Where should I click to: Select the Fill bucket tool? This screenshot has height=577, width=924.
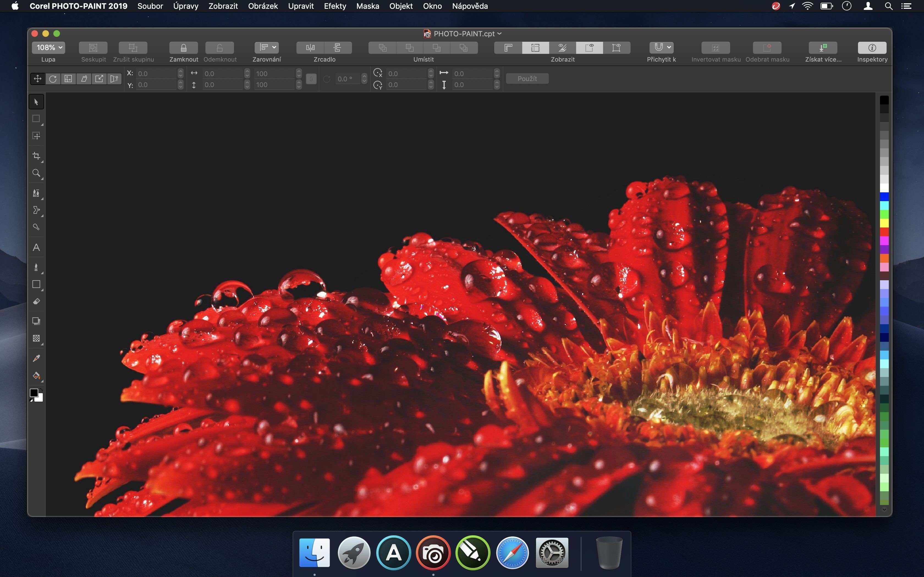coord(36,376)
